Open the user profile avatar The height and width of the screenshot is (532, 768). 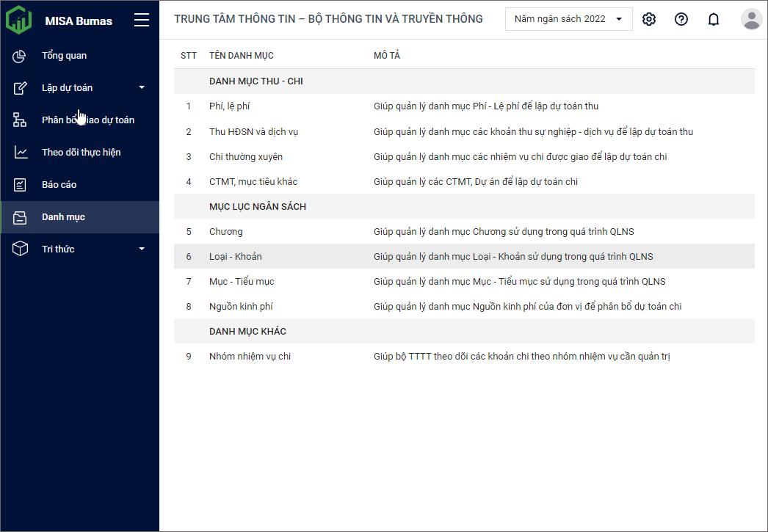tap(751, 19)
